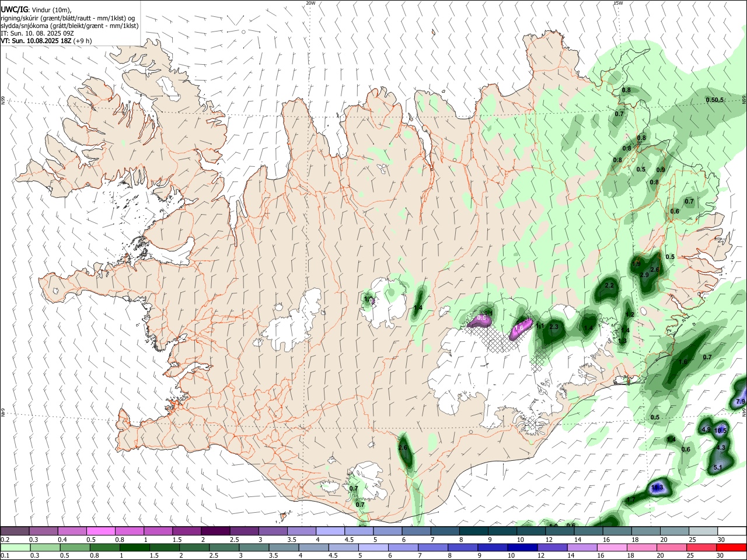Click the '1.2' precipitation value on the map
The height and width of the screenshot is (560, 747).
pos(630,314)
